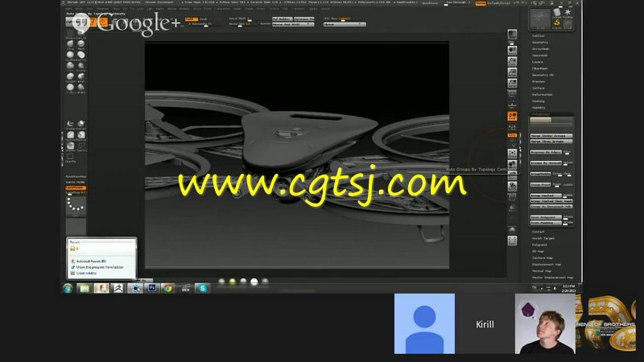Image resolution: width=644 pixels, height=362 pixels.
Task: Toggle BackfaceMask option
Action: tap(76, 176)
